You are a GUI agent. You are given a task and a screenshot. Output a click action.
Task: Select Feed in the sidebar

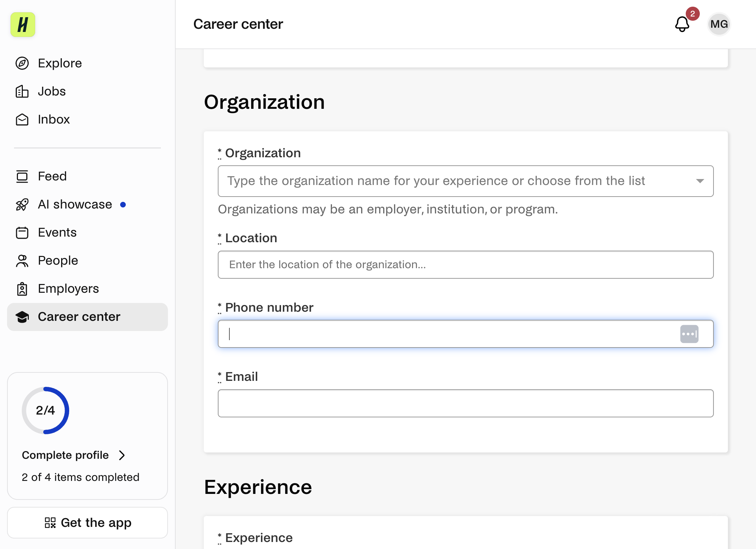(87, 176)
